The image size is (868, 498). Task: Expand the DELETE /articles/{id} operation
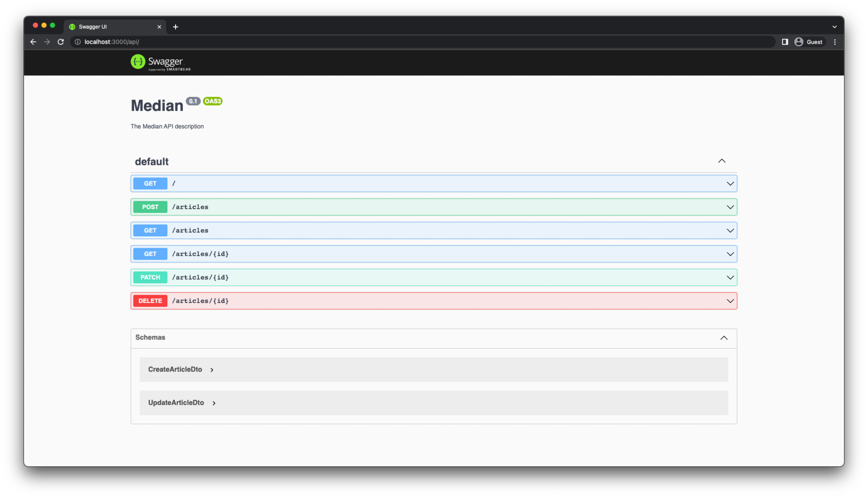[x=730, y=301]
